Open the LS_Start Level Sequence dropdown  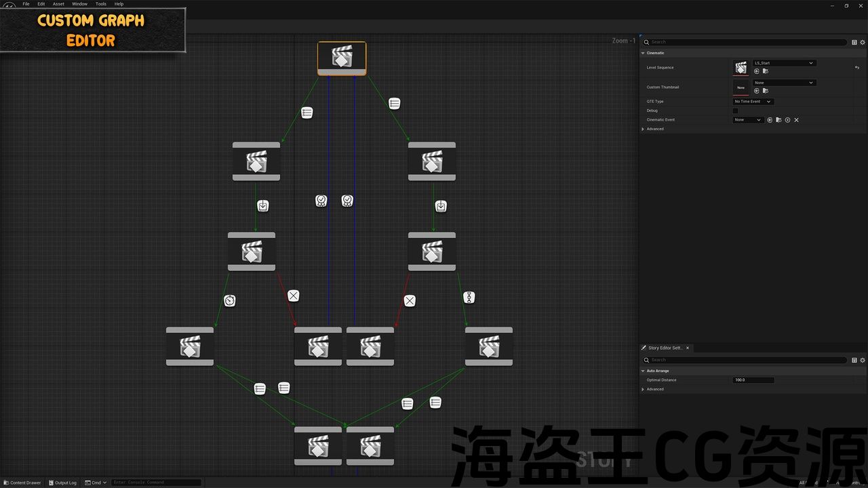784,63
